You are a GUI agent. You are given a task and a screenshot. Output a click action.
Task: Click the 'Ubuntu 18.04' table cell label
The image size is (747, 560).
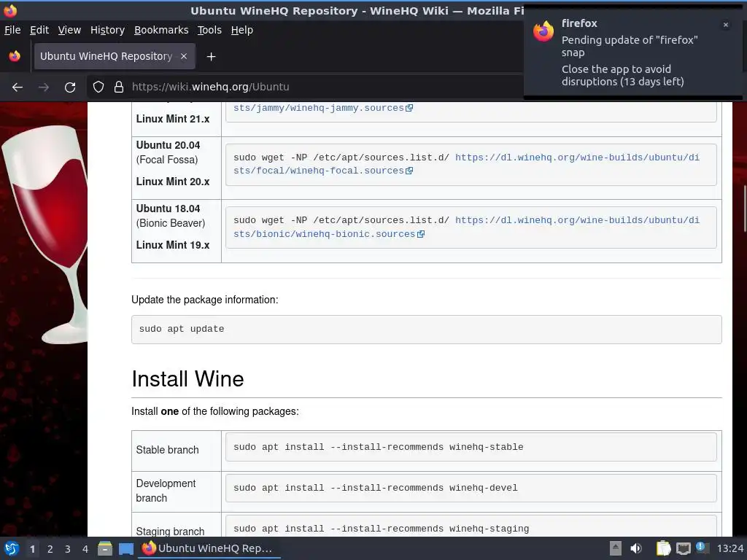pyautogui.click(x=169, y=209)
